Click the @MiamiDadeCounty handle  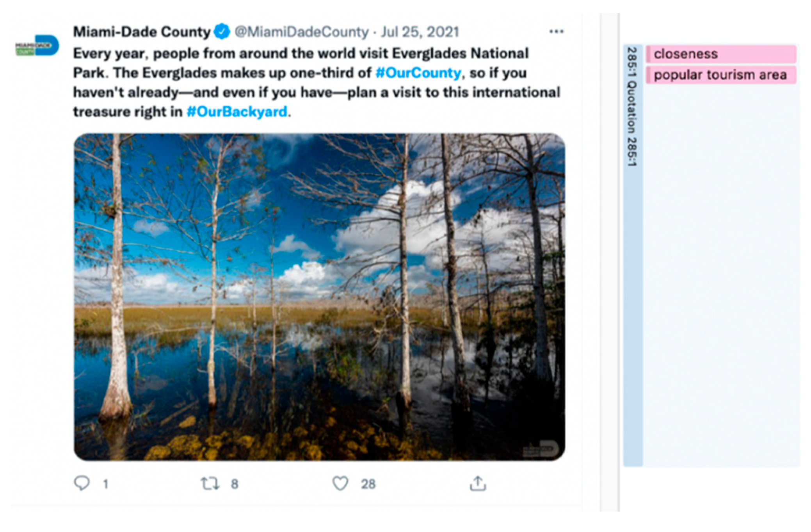(302, 32)
